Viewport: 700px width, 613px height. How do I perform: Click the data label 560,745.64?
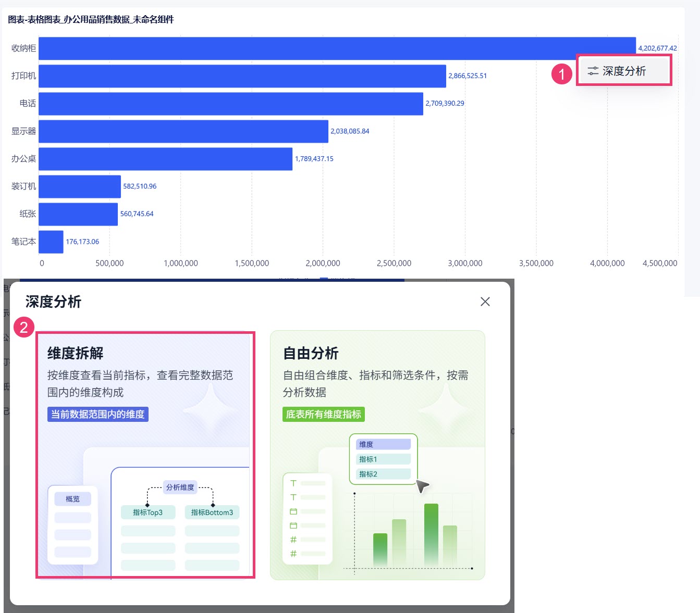pyautogui.click(x=137, y=214)
